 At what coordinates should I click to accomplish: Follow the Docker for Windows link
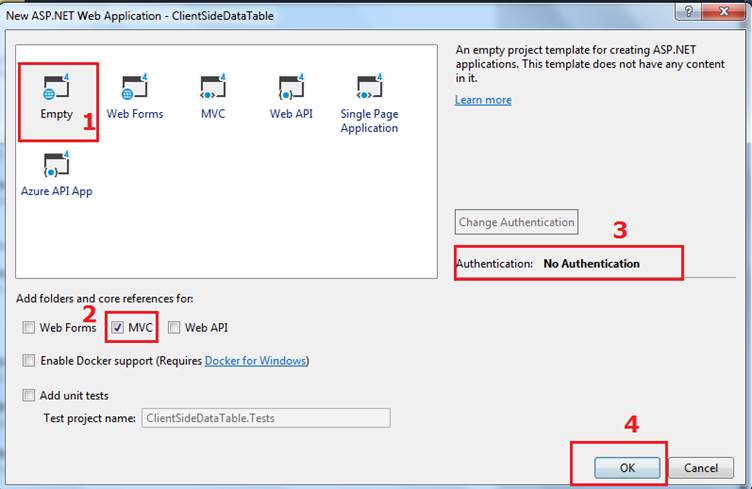(256, 361)
